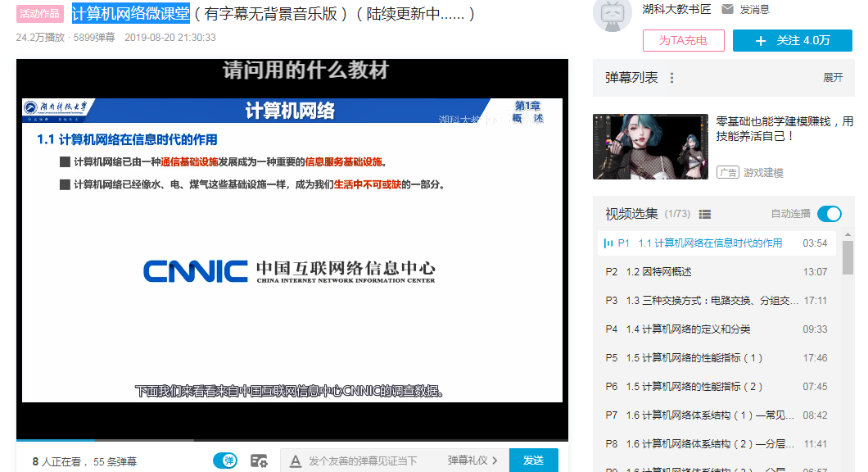868x472 pixels.
Task: Select episode P7 1.6 体系结构（1）
Action: point(717,415)
